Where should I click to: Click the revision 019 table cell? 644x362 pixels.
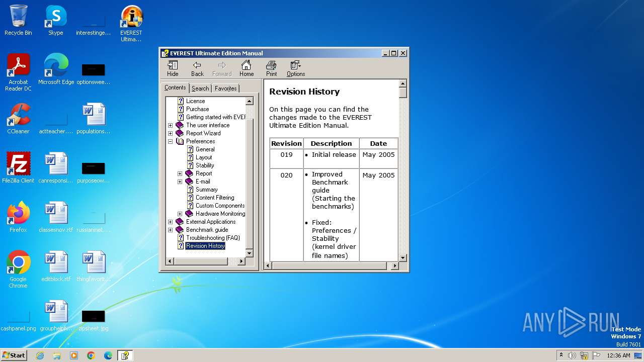point(286,158)
